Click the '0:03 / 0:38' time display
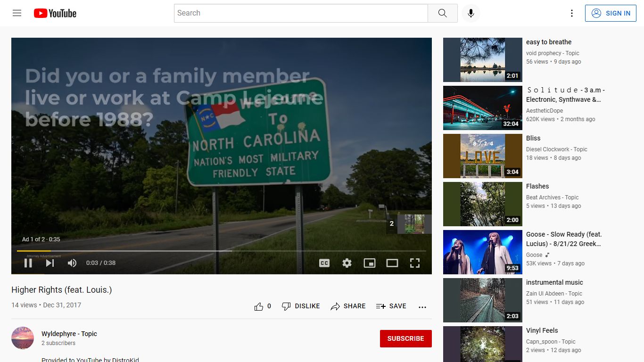Viewport: 644px width, 362px height. (101, 263)
